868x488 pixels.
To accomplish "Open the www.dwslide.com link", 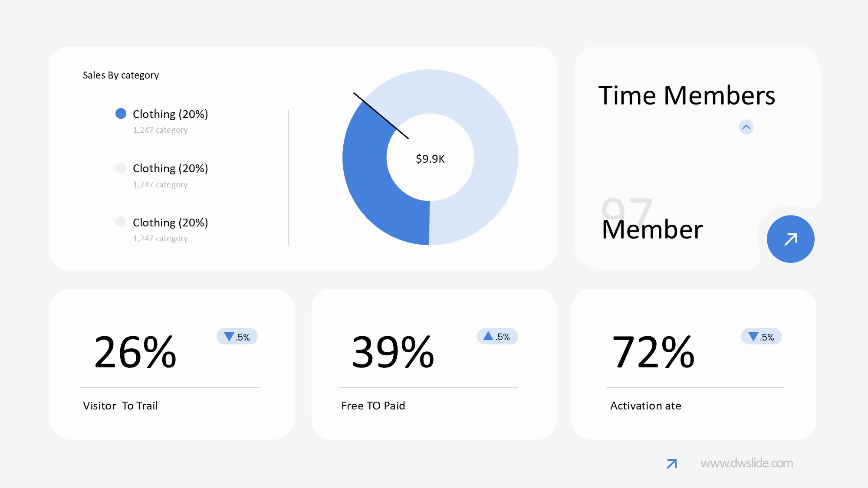I will click(746, 463).
